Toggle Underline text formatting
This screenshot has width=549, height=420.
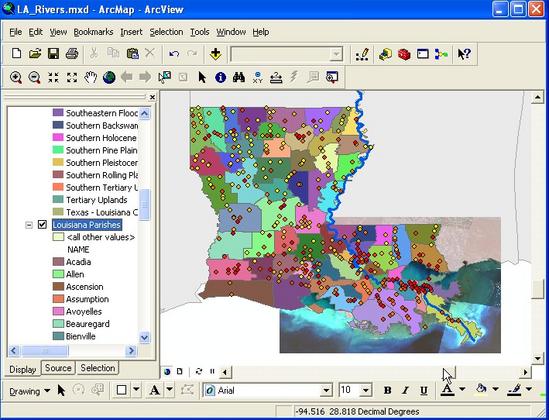[424, 390]
